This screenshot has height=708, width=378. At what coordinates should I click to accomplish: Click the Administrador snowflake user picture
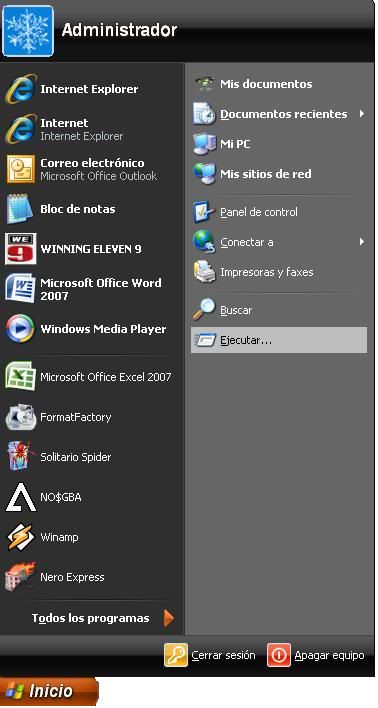click(x=28, y=31)
